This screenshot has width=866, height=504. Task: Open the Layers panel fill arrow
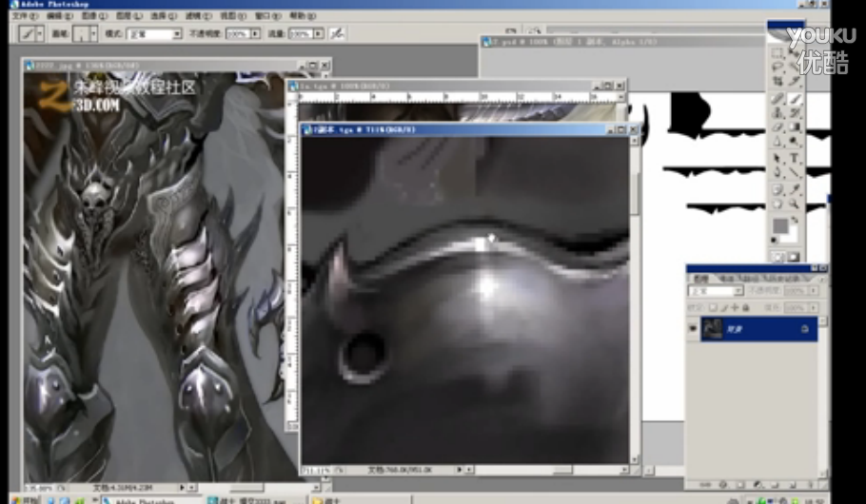point(814,308)
